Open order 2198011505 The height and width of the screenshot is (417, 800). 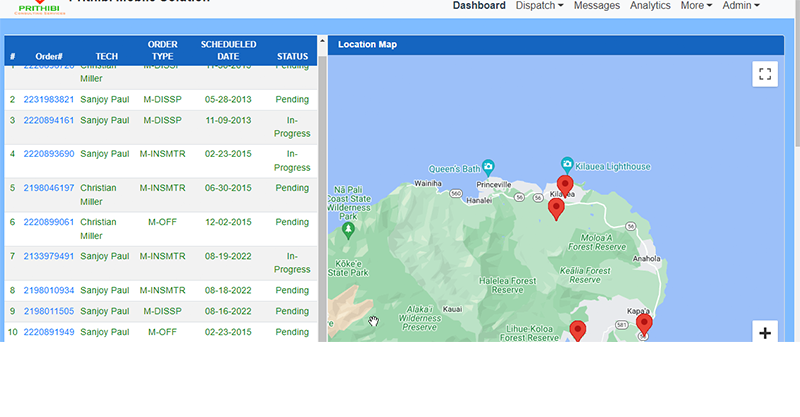tap(49, 311)
